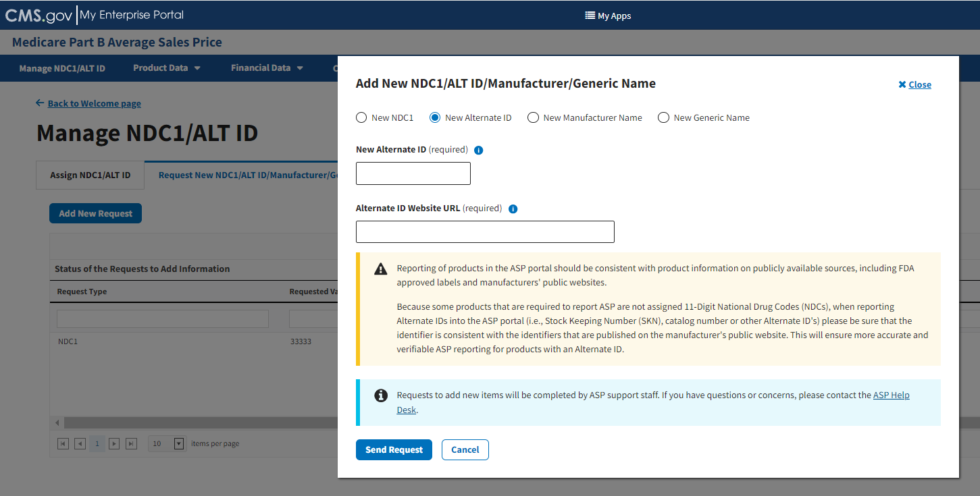Switch to the Assign NDC1/ALT ID tab
Image resolution: width=980 pixels, height=496 pixels.
coord(90,175)
